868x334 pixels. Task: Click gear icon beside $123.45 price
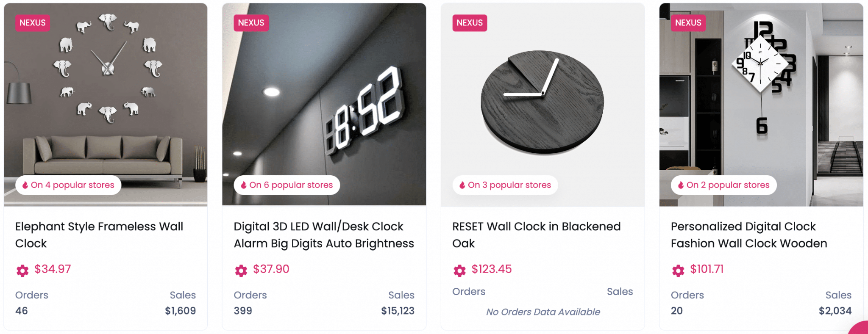(x=459, y=270)
